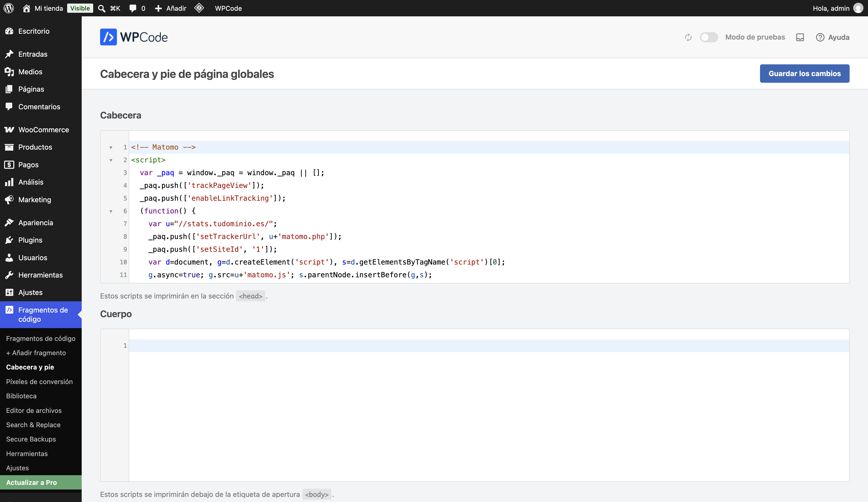868x502 pixels.
Task: Open Ajustes under WPCode submenu
Action: click(18, 468)
